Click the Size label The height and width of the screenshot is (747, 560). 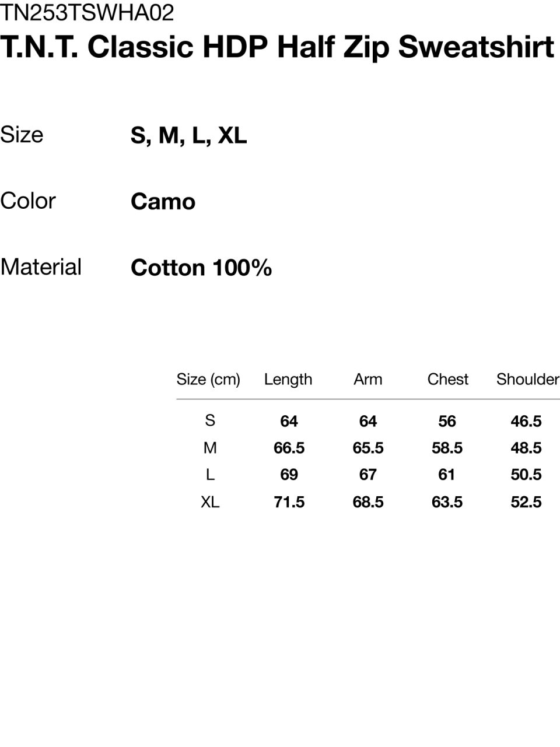(22, 135)
